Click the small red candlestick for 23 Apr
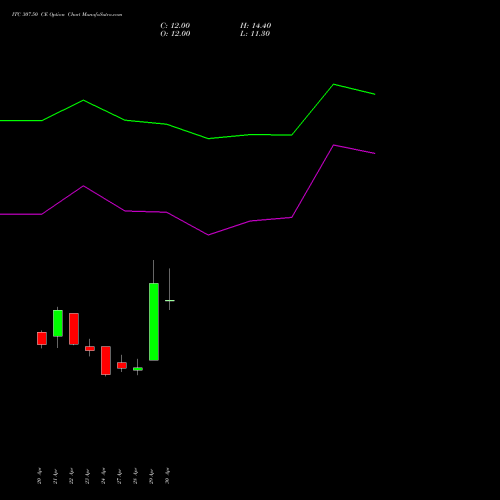This screenshot has width=500, height=500. [90, 348]
